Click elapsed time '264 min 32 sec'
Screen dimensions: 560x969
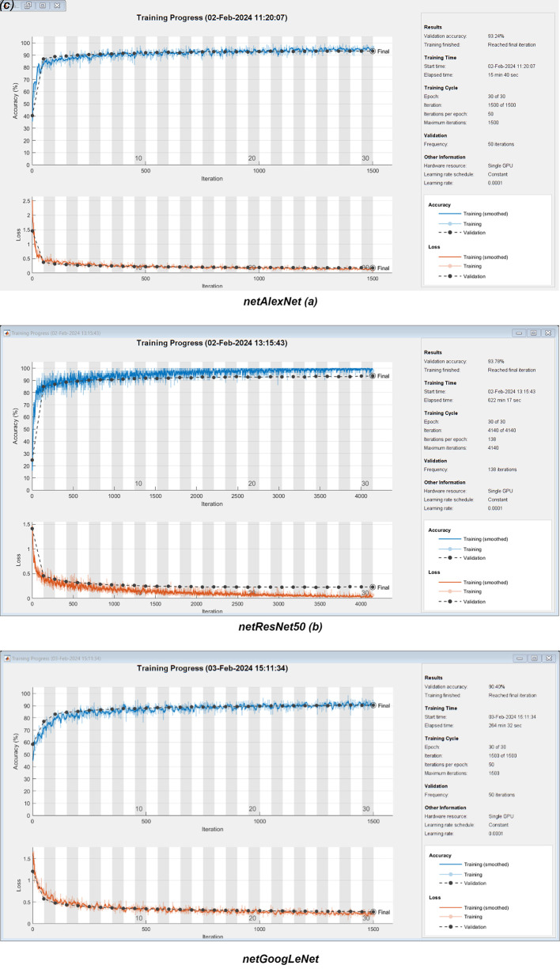[506, 724]
